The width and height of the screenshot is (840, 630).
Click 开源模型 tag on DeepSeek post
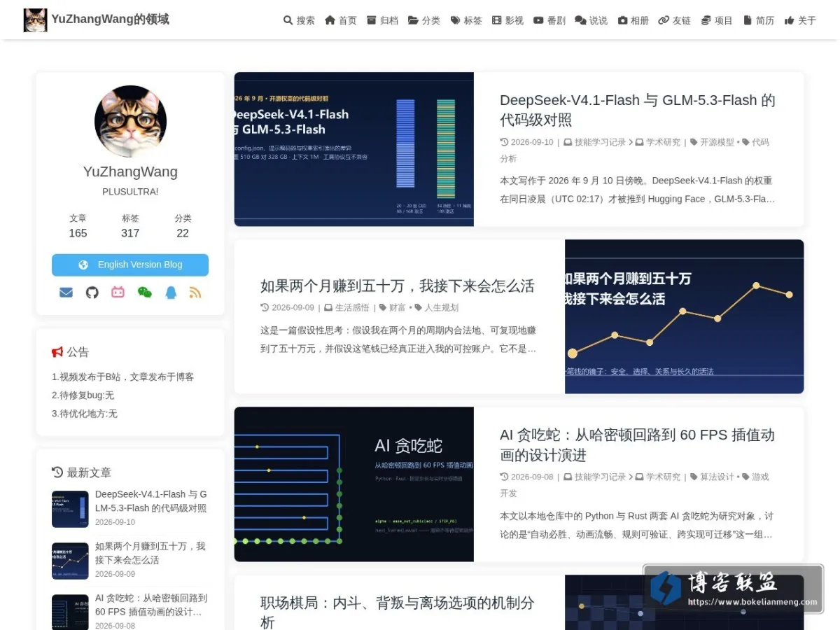717,142
